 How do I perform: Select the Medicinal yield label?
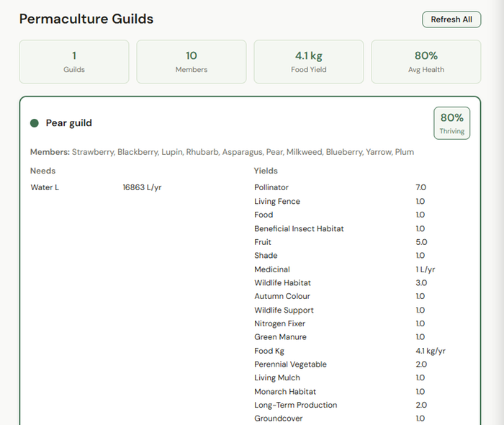click(x=272, y=269)
